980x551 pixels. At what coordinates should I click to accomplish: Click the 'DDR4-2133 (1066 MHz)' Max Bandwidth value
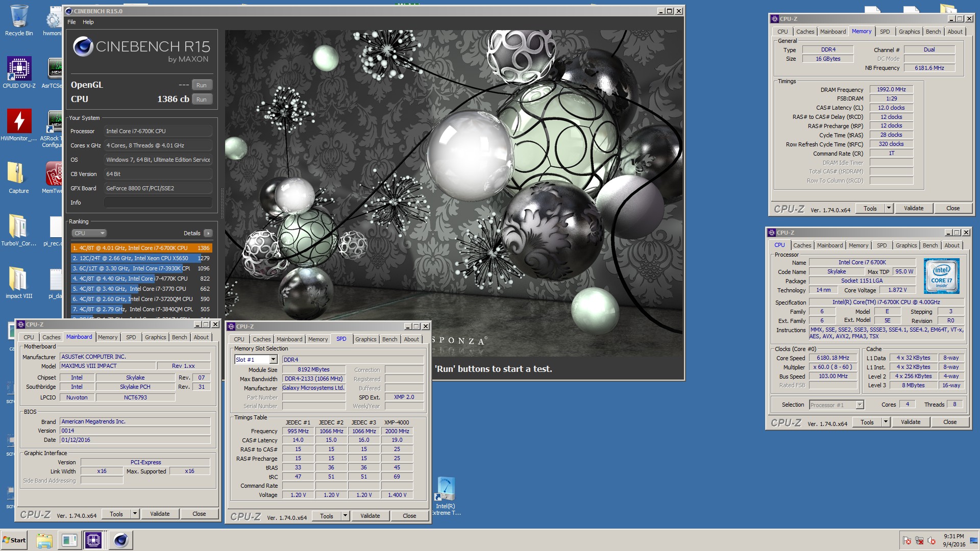pyautogui.click(x=314, y=379)
